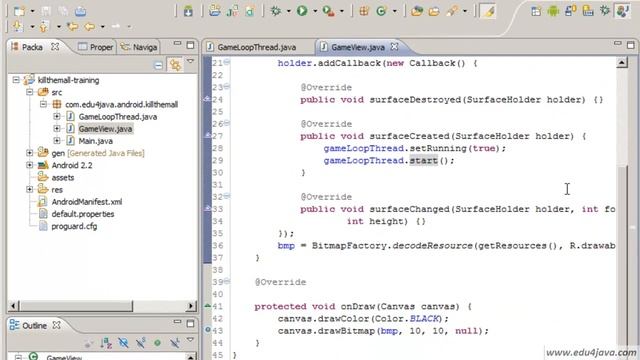Open the Run configurations dropdown arrow
Image resolution: width=640 pixels, height=360 pixels.
pyautogui.click(x=315, y=11)
